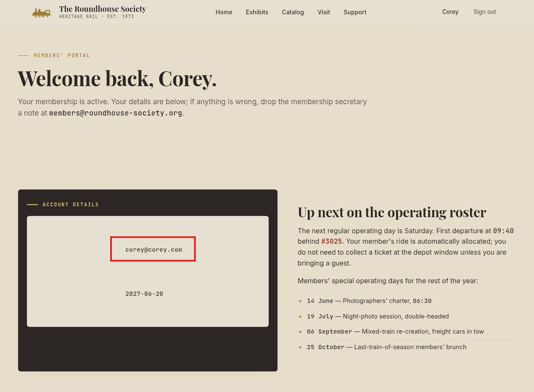
Task: Select the 14 June Photographers' charter entry
Action: click(406, 301)
